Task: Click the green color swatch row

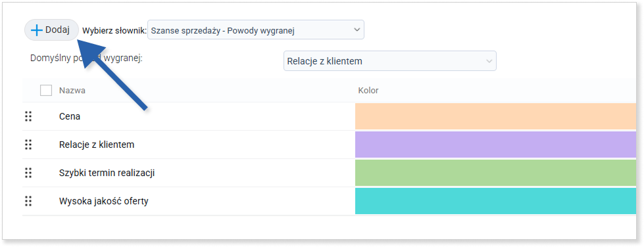Action: point(495,173)
